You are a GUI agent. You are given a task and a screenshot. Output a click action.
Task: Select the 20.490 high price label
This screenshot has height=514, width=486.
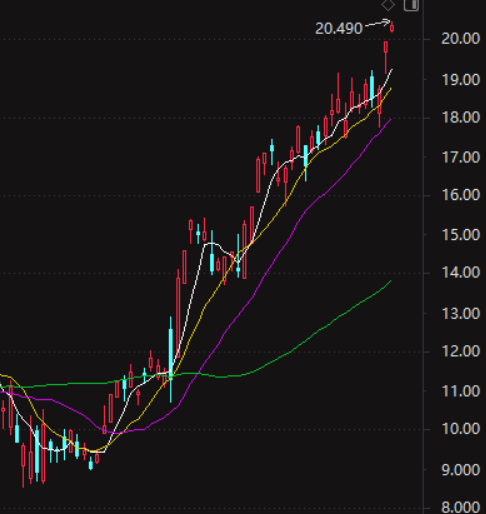pos(339,29)
